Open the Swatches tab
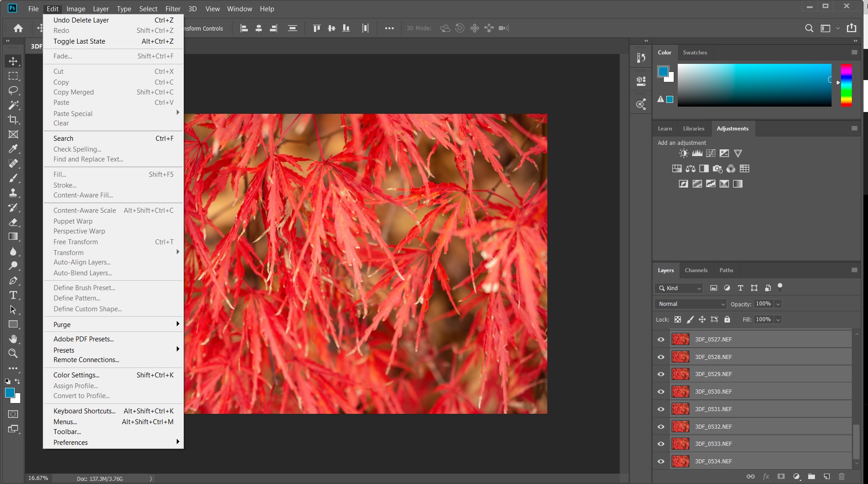Image resolution: width=868 pixels, height=484 pixels. click(694, 52)
